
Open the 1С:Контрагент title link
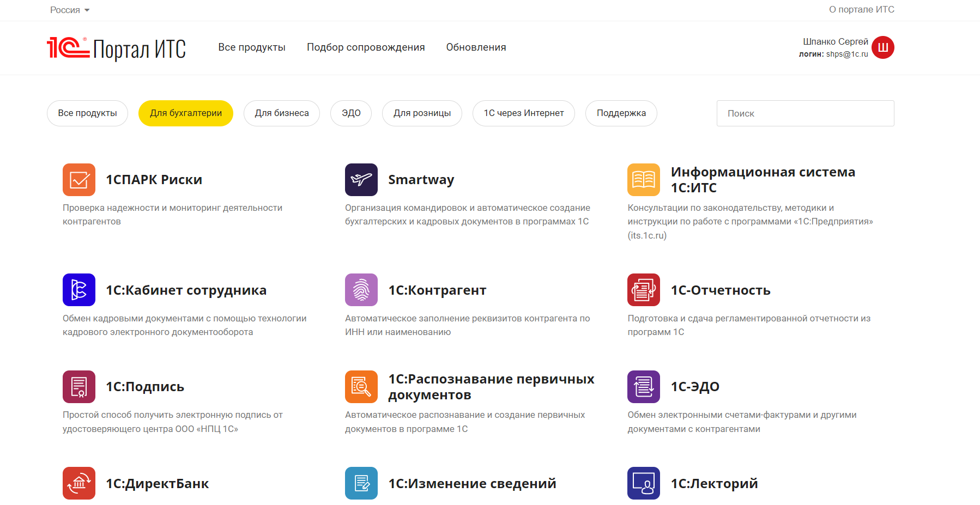pyautogui.click(x=437, y=290)
